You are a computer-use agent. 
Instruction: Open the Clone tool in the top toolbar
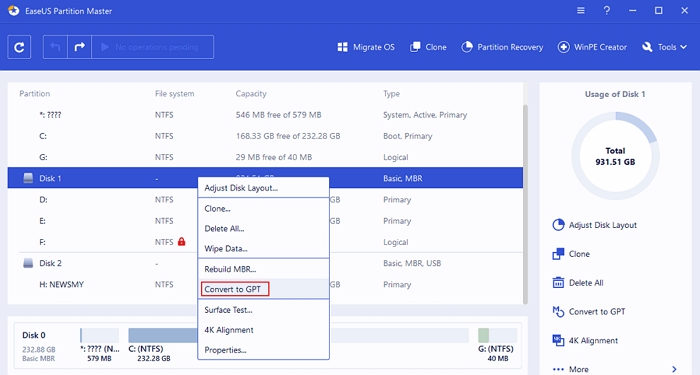[x=428, y=47]
